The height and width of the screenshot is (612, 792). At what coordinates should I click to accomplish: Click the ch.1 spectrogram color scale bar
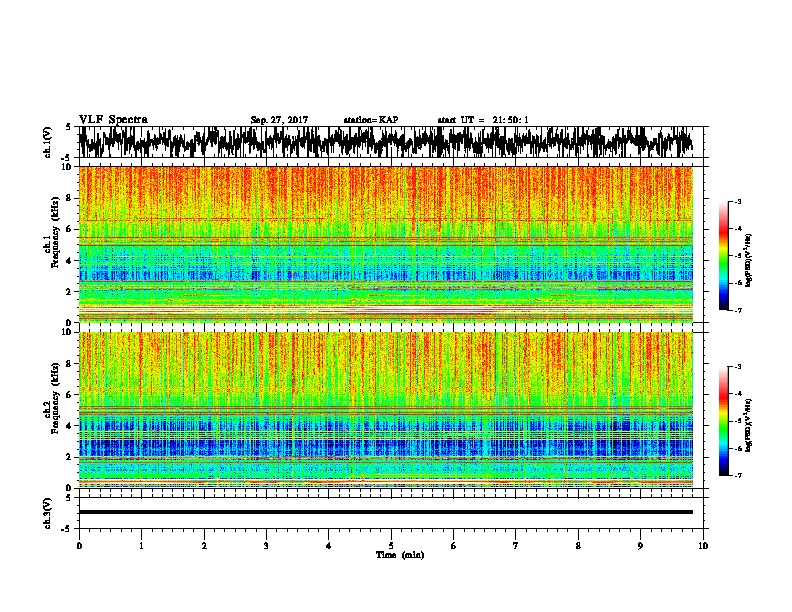click(723, 256)
